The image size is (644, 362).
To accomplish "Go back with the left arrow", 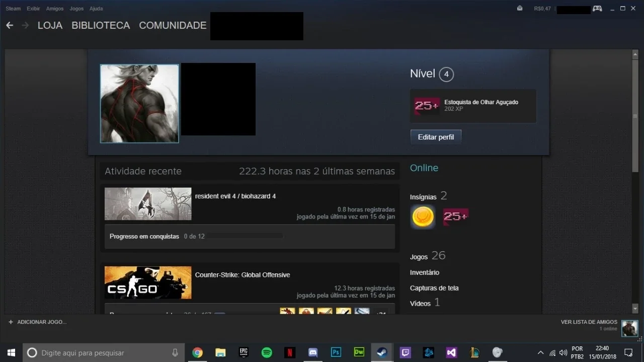I will tap(10, 25).
